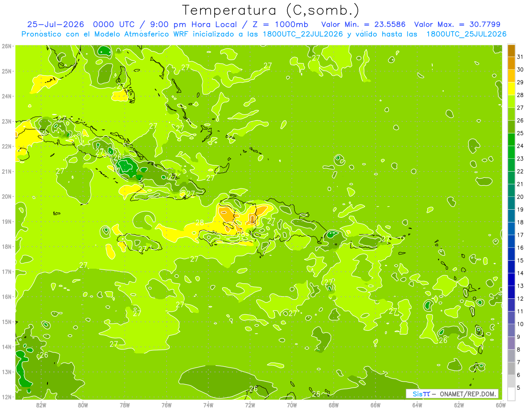The width and height of the screenshot is (532, 411).
Task: Click the '64W' longitude axis label
Action: coord(417,405)
